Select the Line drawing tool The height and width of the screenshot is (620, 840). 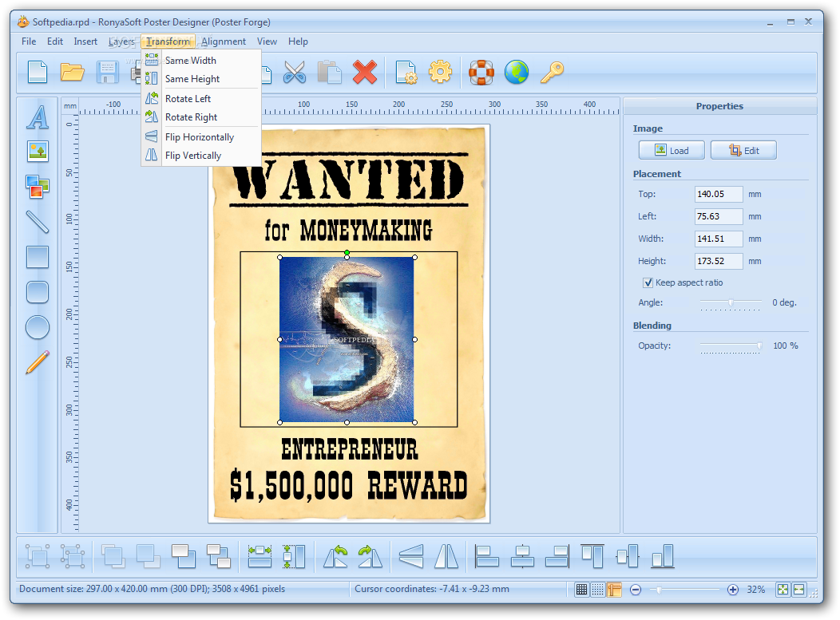[38, 222]
